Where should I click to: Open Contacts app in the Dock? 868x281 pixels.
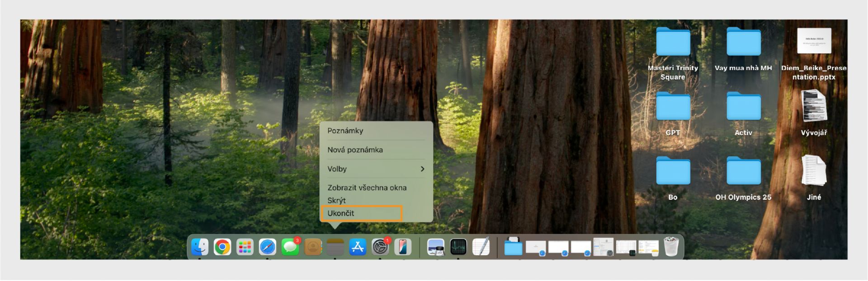312,247
